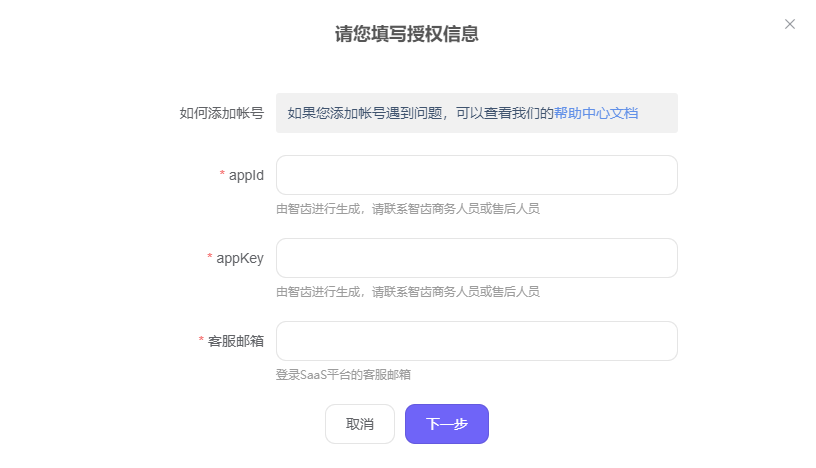Click the 请您填写授权信息 heading

[x=406, y=34]
